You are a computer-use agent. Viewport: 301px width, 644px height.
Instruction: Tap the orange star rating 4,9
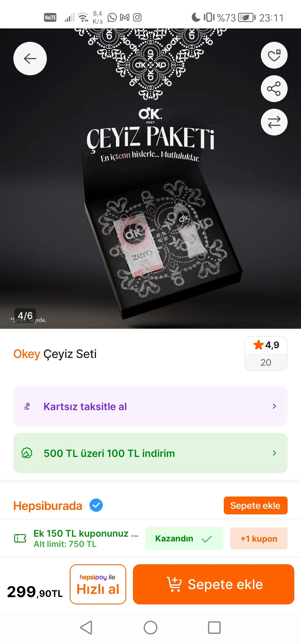coord(266,345)
